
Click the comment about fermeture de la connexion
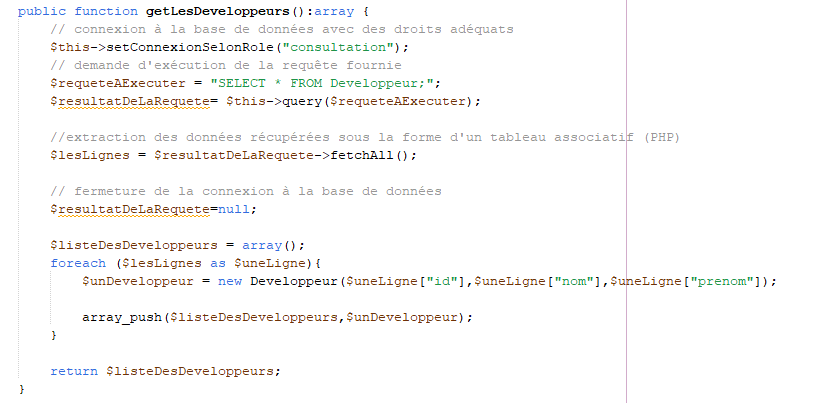point(246,191)
